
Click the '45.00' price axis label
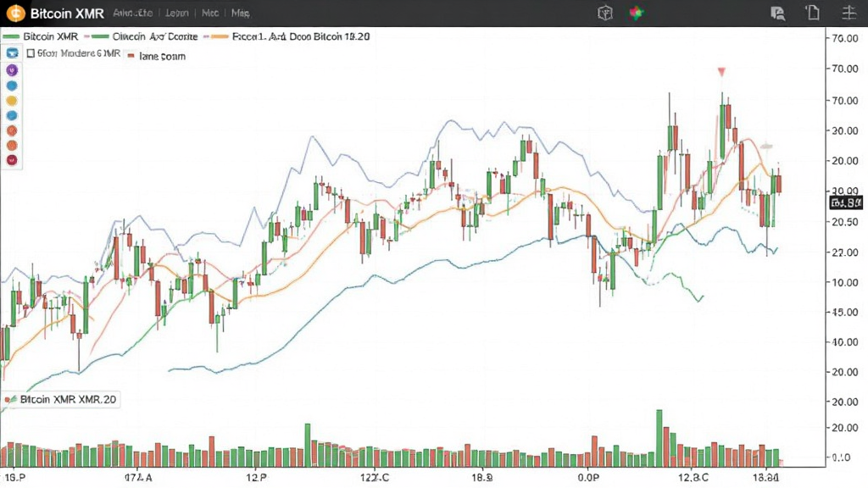[845, 312]
